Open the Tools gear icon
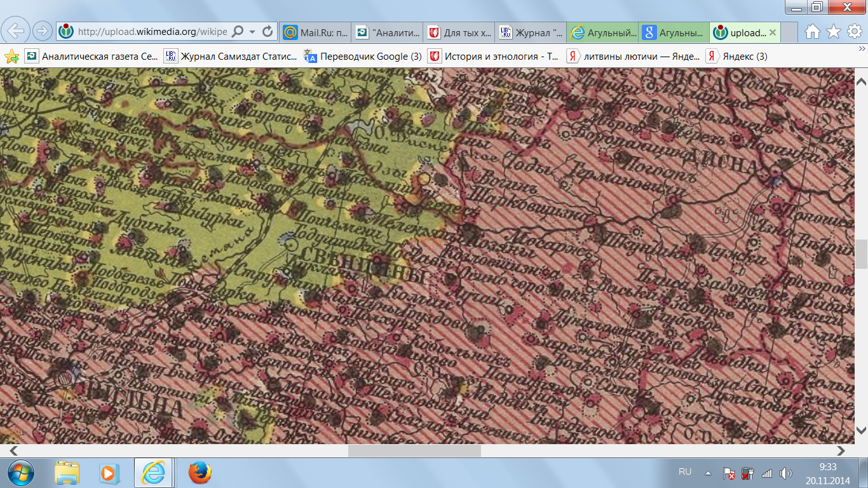The height and width of the screenshot is (488, 868). [853, 31]
